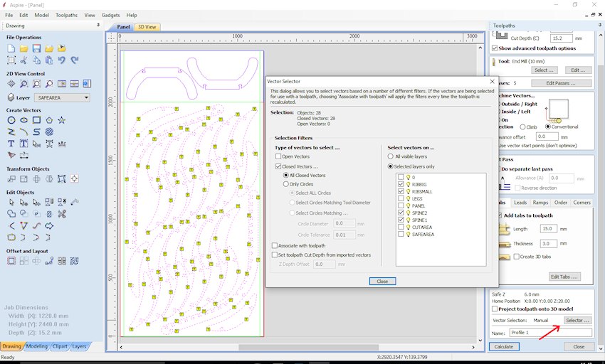Click the Weld vectors icon

(x=11, y=213)
